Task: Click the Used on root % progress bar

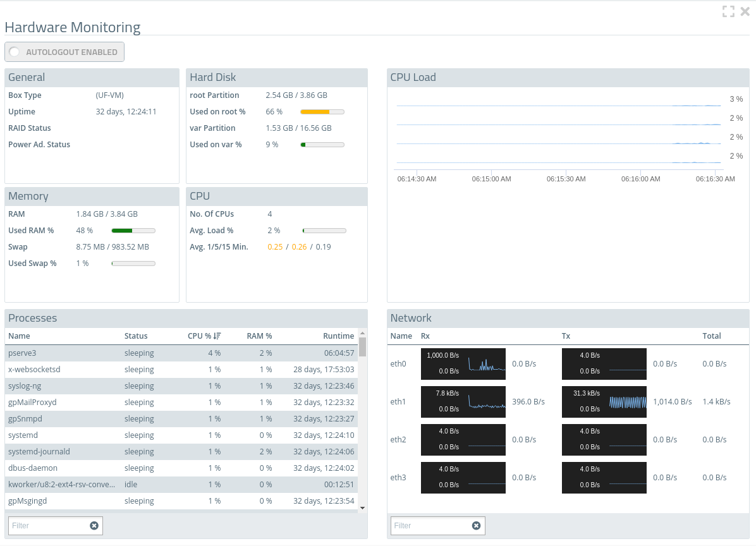Action: point(322,112)
